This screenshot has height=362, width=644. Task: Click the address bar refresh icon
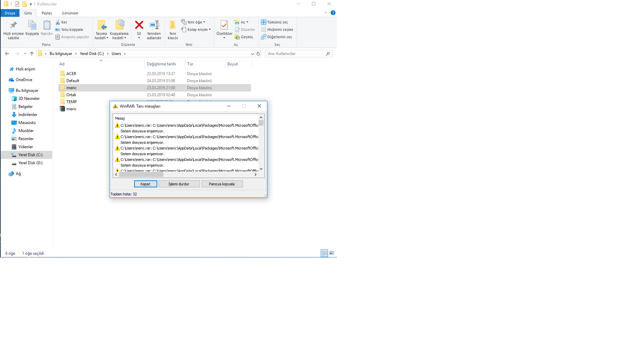(258, 54)
